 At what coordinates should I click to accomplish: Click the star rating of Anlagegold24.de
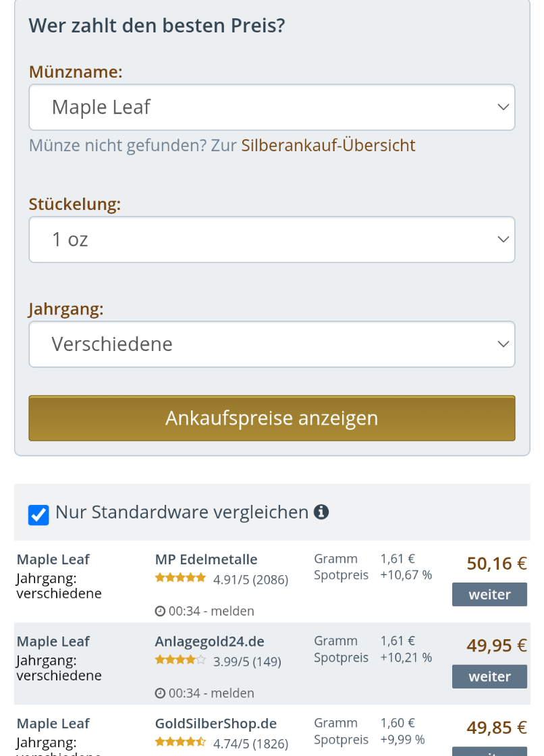point(180,660)
